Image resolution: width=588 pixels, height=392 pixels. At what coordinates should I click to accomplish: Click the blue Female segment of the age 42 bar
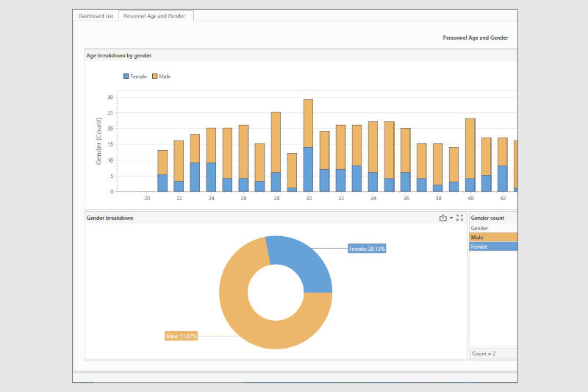point(503,179)
